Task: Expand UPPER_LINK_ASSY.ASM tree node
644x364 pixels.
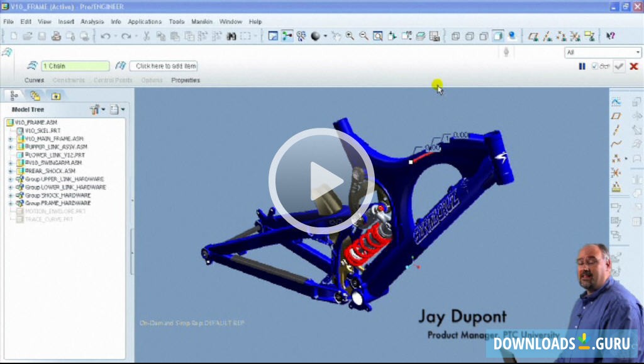Action: coord(11,147)
